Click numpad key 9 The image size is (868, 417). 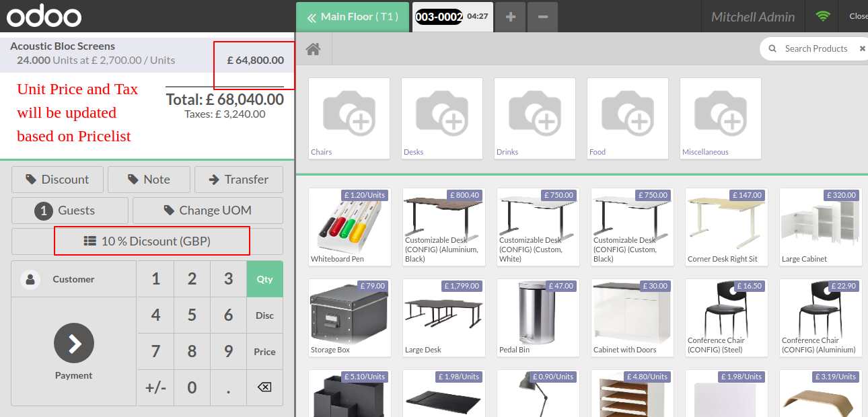click(x=228, y=351)
